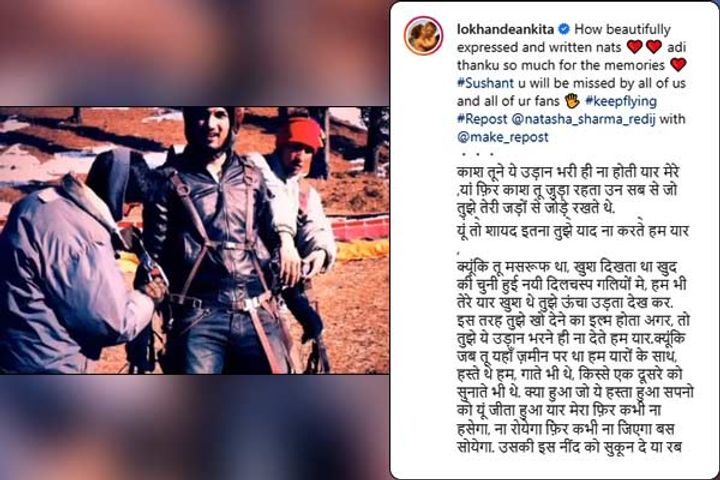Click the paragliding photo in the post
Image resolution: width=720 pixels, height=480 pixels.
[194, 240]
